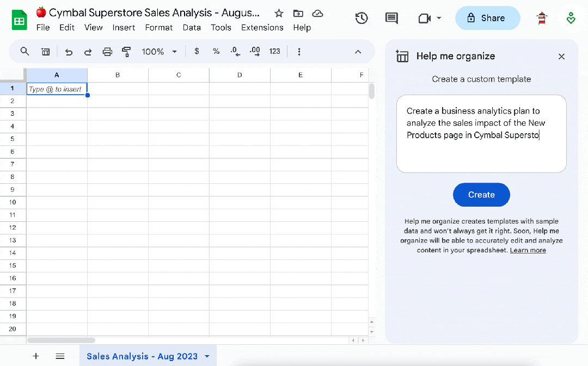The height and width of the screenshot is (366, 588).
Task: Star the Cymbal Superstore document
Action: point(279,14)
